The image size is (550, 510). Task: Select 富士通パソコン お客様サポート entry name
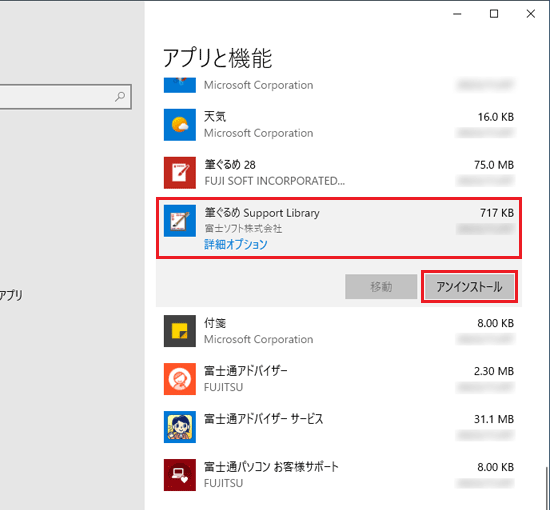tap(271, 467)
